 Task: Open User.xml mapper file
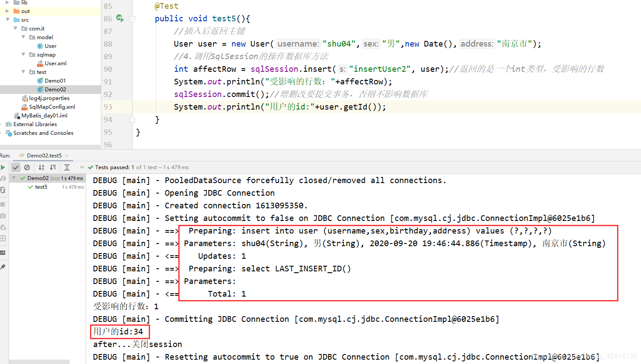(56, 63)
